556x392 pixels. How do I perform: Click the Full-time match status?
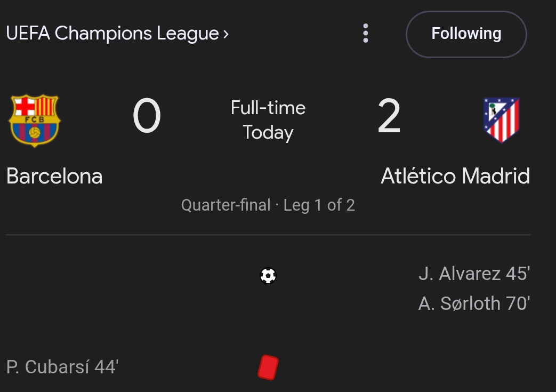(268, 108)
